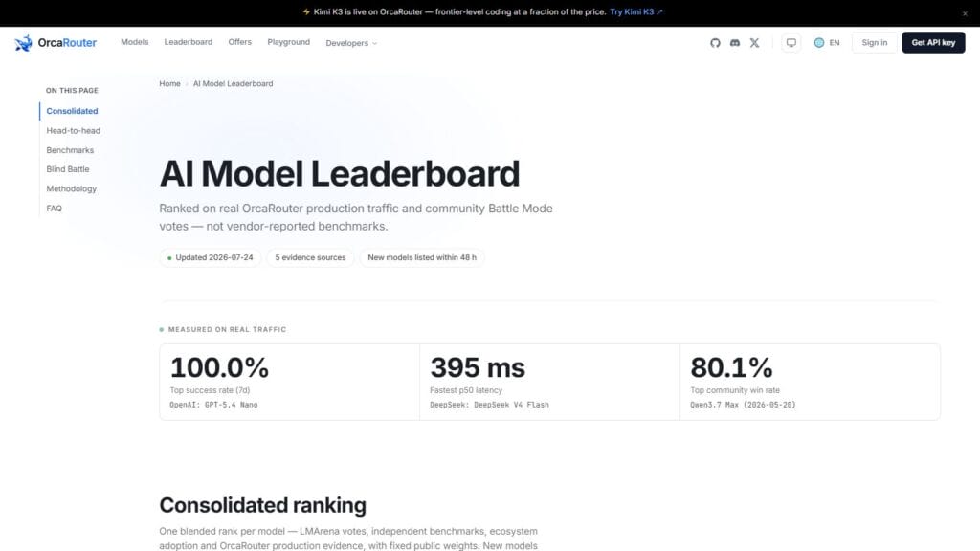Select the 395 ms latency value
980x551 pixels.
478,367
